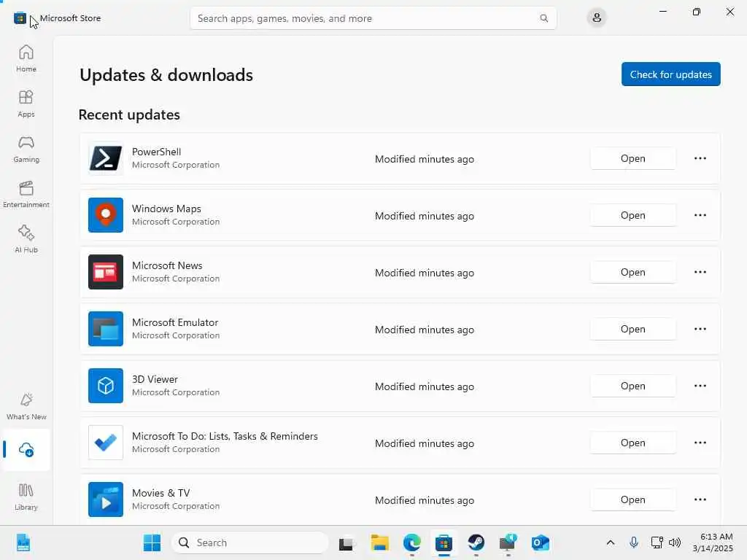This screenshot has width=747, height=560.
Task: Open What's New in sidebar
Action: (26, 406)
